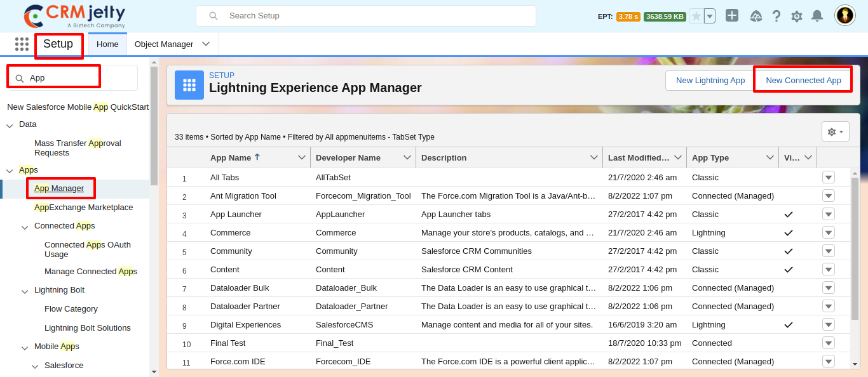Open the setup gear icon in header
The height and width of the screenshot is (377, 868).
click(x=797, y=17)
